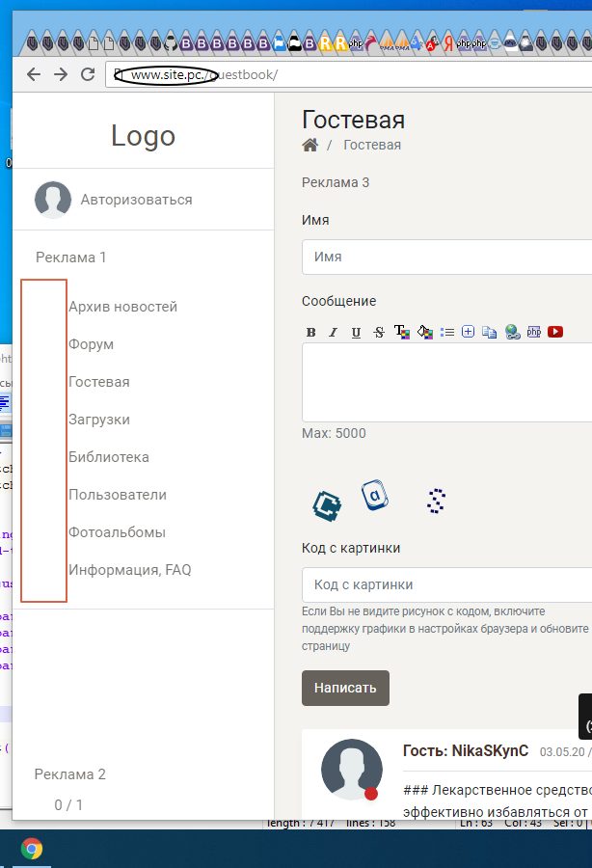Reload the guestbook page
592x868 pixels.
tap(88, 74)
